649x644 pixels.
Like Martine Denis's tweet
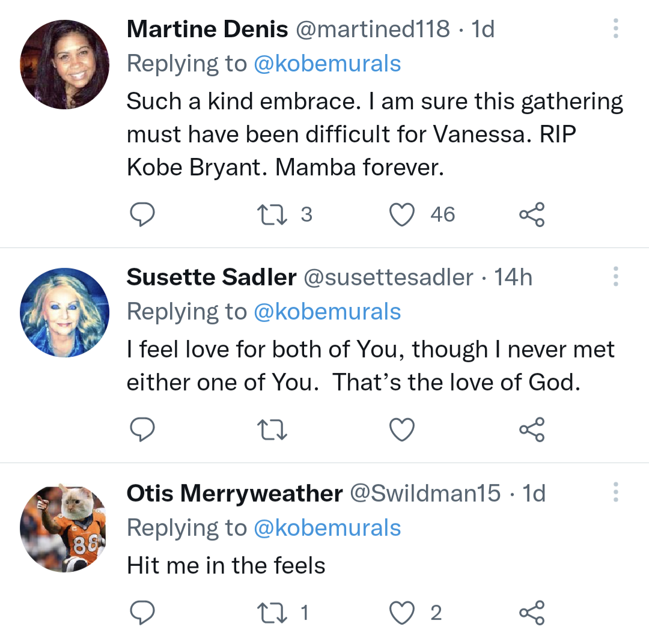tap(403, 214)
